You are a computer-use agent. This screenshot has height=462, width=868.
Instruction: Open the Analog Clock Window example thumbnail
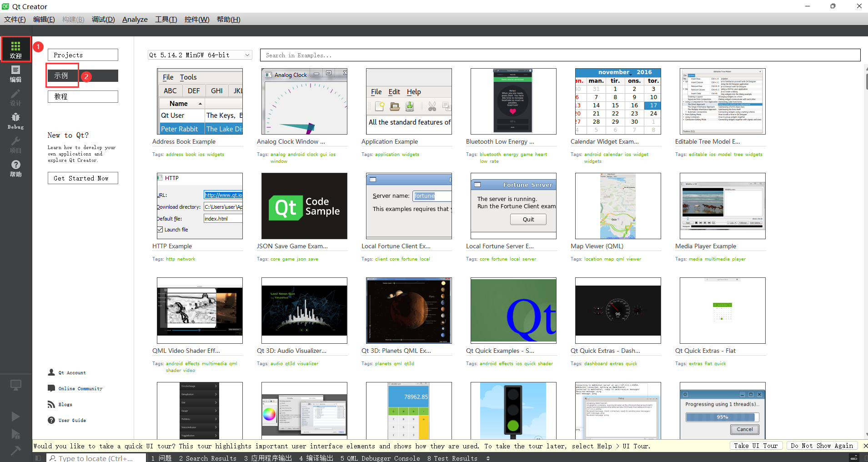pyautogui.click(x=304, y=101)
